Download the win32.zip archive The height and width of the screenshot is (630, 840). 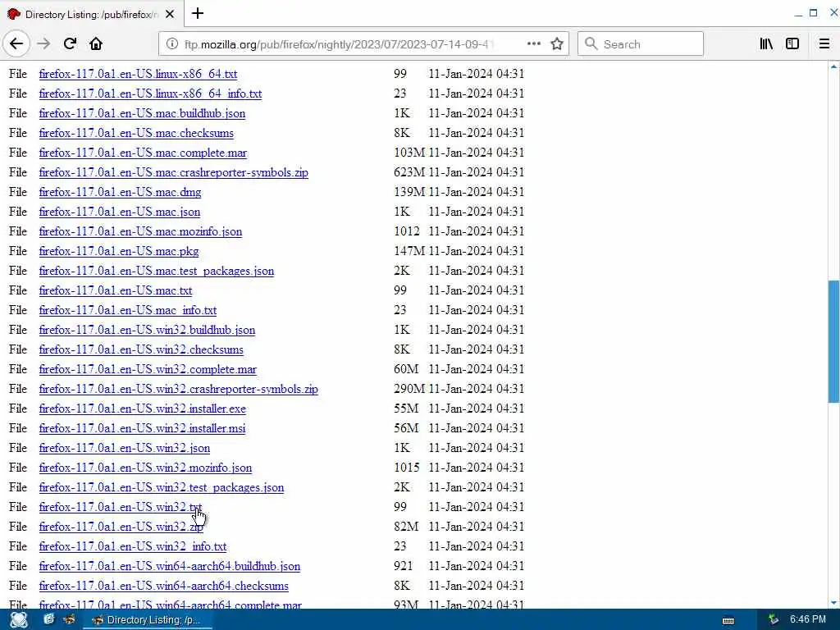coord(121,527)
